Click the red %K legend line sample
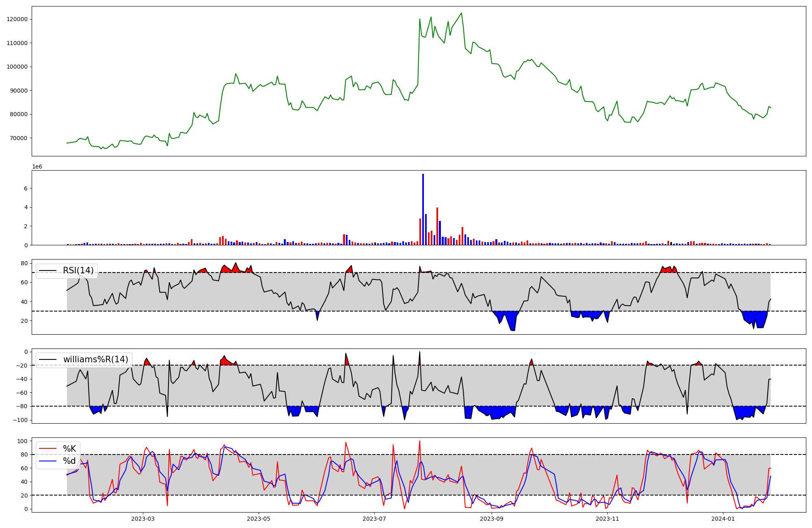The height and width of the screenshot is (528, 812). 48,449
